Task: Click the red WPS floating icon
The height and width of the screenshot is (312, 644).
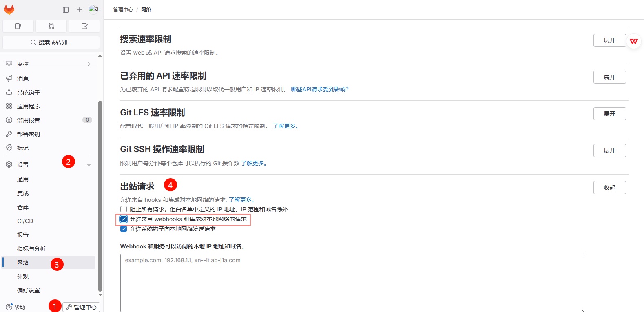Action: 633,41
